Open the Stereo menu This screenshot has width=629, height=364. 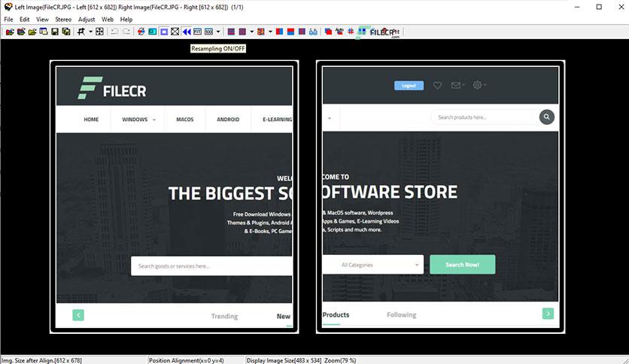63,20
